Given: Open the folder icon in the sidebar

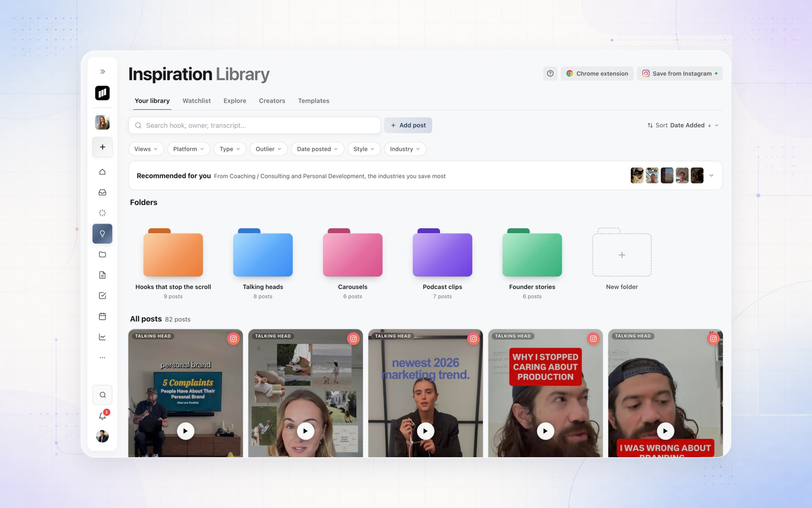Looking at the screenshot, I should point(103,255).
